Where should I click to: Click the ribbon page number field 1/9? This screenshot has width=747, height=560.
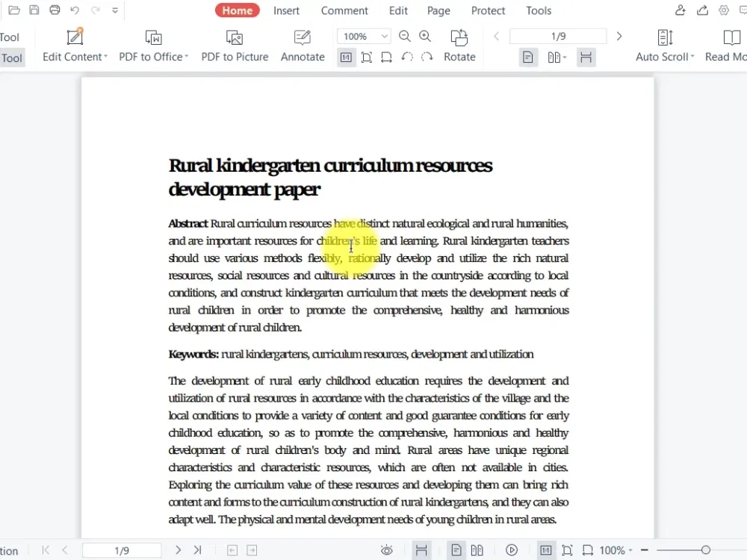pyautogui.click(x=558, y=36)
